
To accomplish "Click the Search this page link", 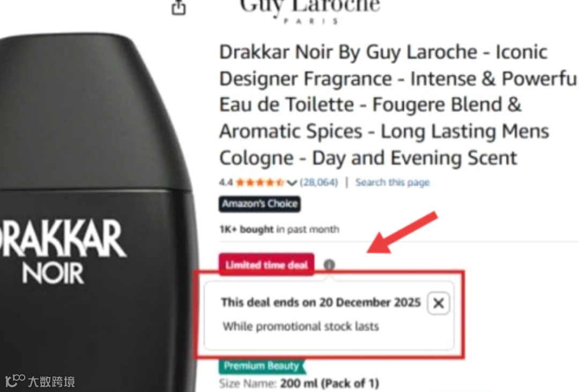I will 392,182.
